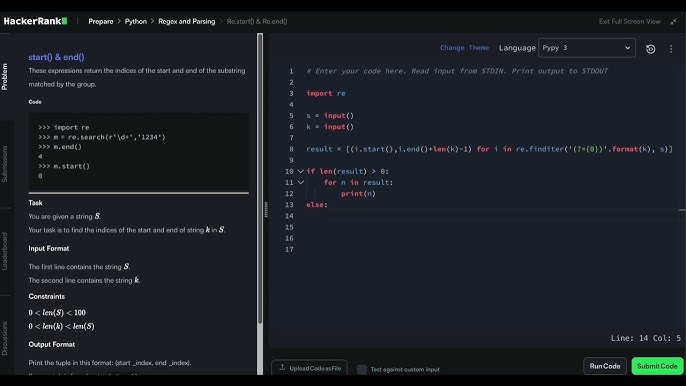Click the exit full screen arrows icon
The image size is (686, 386).
[673, 21]
